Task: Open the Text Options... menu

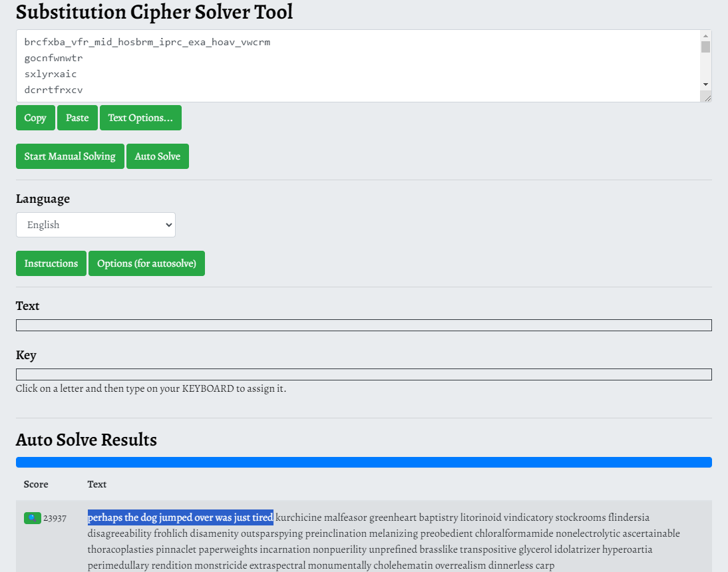Action: pyautogui.click(x=140, y=118)
